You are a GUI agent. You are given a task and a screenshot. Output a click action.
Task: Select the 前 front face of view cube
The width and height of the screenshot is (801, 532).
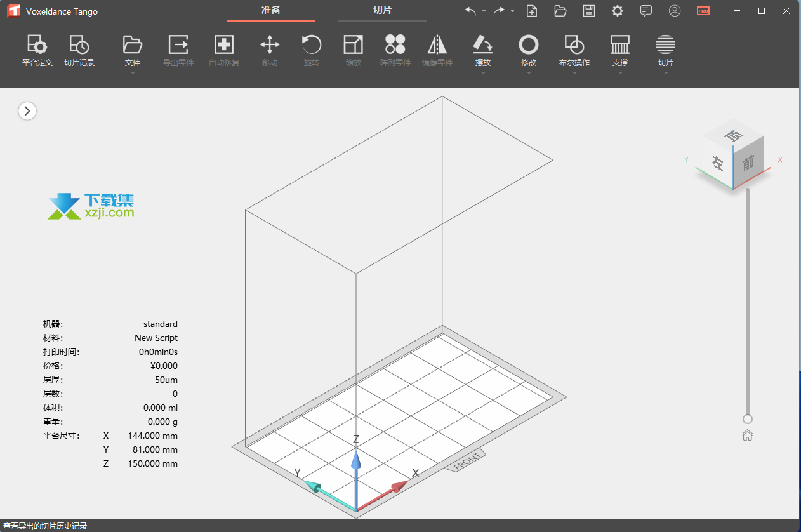pyautogui.click(x=748, y=163)
